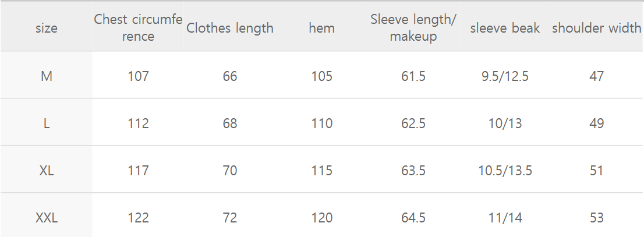
Task: Click sleeve beak value 10.5/13.5
Action: tap(505, 171)
